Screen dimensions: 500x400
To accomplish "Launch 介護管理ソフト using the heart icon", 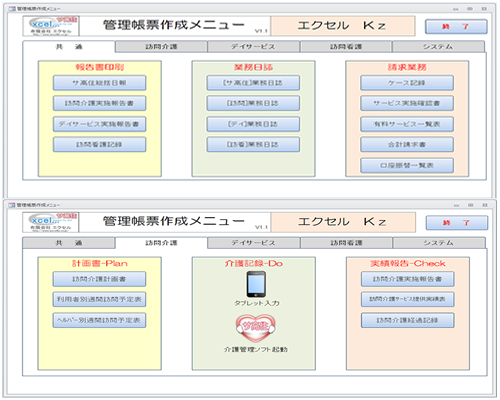I will click(x=256, y=328).
